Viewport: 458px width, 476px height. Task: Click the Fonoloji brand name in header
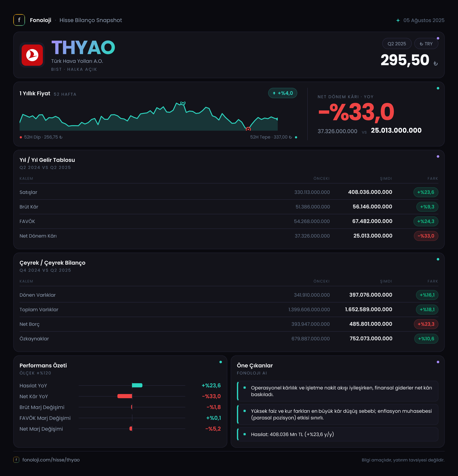click(x=41, y=20)
